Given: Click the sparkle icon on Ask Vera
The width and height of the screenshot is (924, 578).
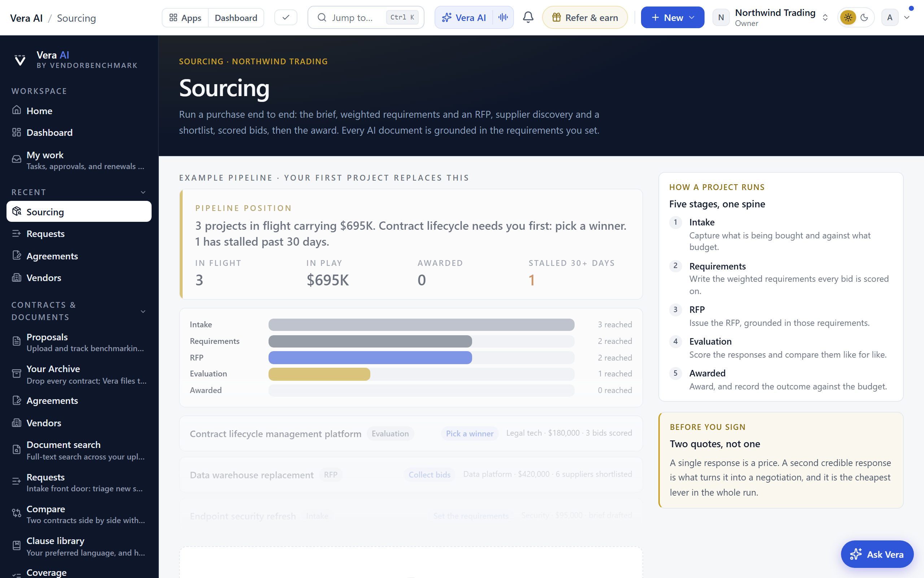Looking at the screenshot, I should point(856,554).
